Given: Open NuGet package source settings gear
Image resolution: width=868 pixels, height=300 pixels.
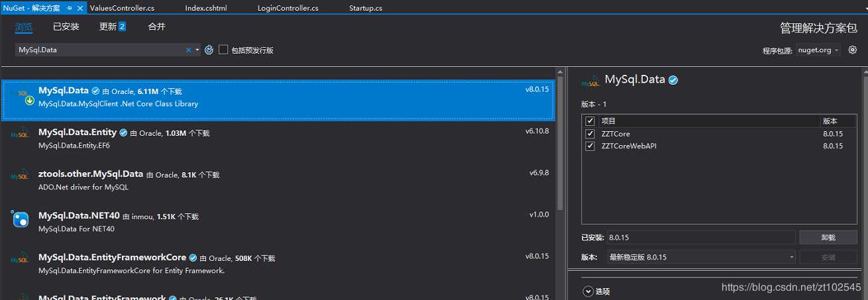Looking at the screenshot, I should tap(853, 50).
